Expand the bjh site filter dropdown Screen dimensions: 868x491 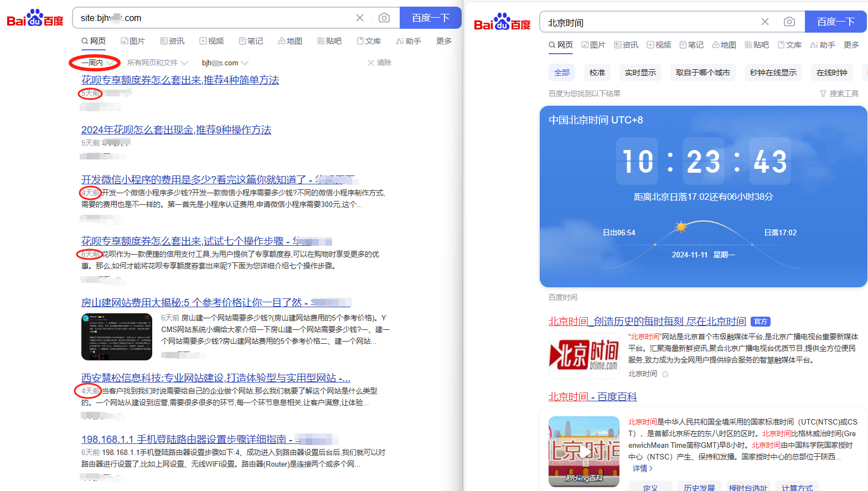click(x=225, y=63)
